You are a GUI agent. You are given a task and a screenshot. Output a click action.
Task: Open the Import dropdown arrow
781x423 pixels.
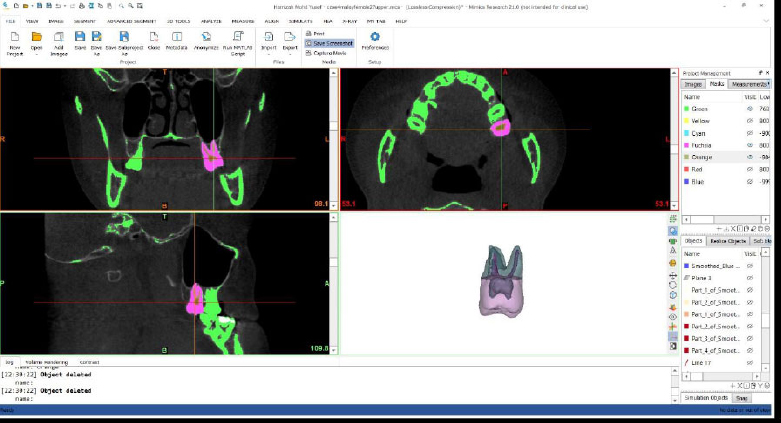tap(268, 54)
